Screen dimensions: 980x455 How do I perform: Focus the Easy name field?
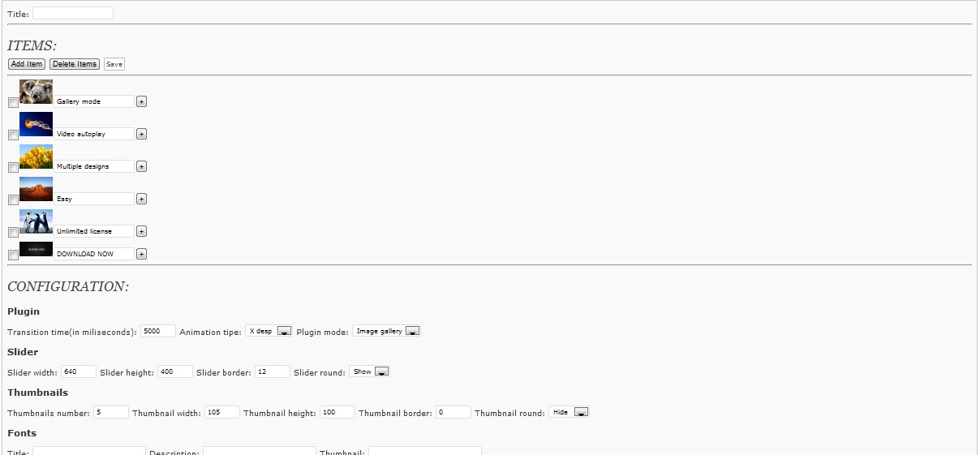tap(94, 199)
